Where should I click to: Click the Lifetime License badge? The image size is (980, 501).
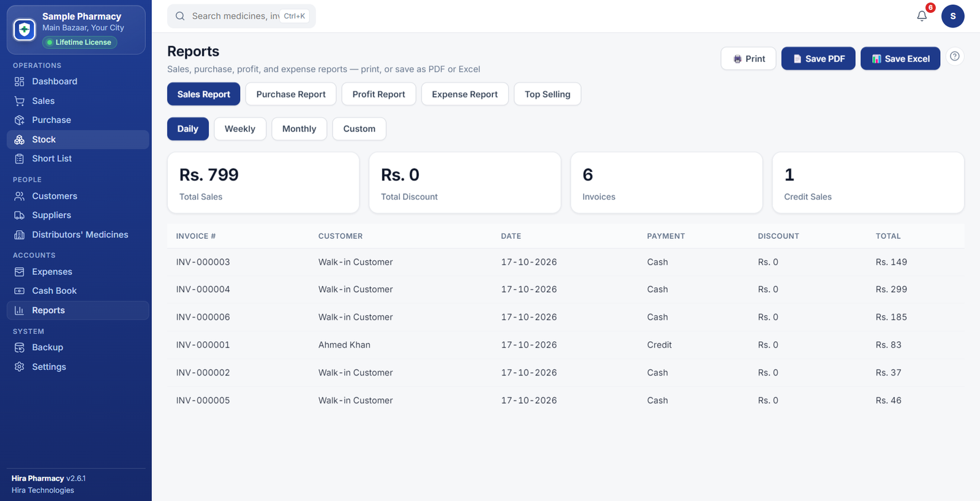(x=80, y=42)
